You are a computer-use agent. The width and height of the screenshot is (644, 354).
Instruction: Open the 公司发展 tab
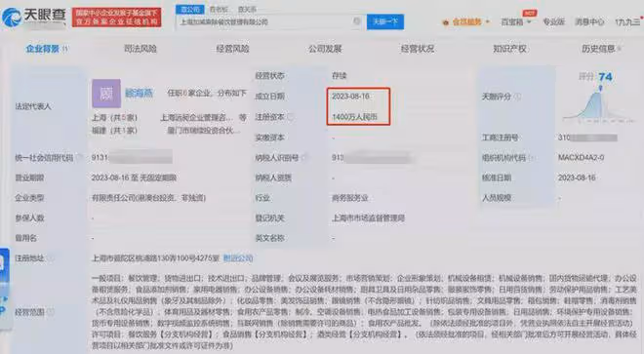pyautogui.click(x=325, y=49)
